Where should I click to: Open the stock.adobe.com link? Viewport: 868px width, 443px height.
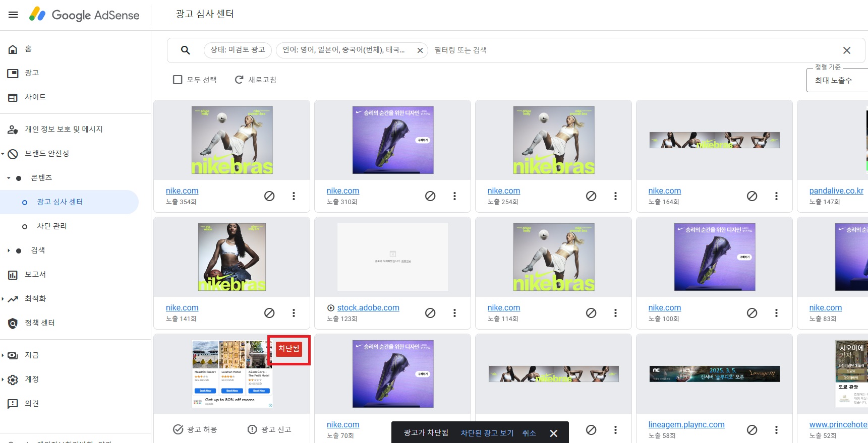pos(368,307)
